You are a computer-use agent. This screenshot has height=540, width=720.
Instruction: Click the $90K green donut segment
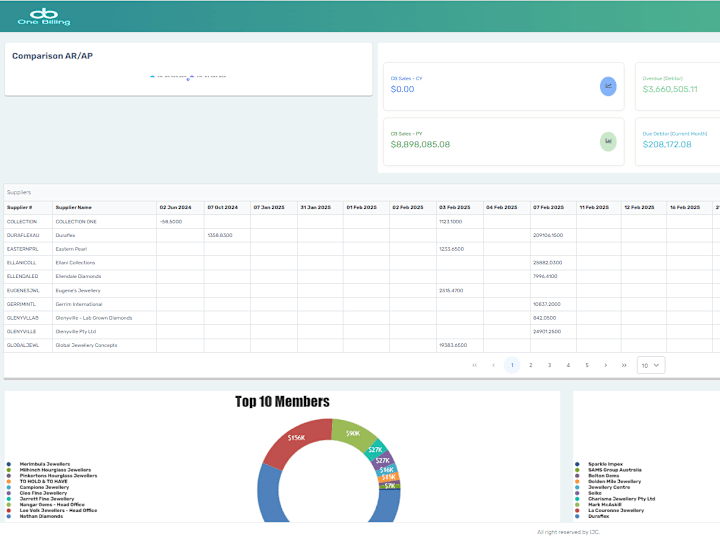click(352, 433)
